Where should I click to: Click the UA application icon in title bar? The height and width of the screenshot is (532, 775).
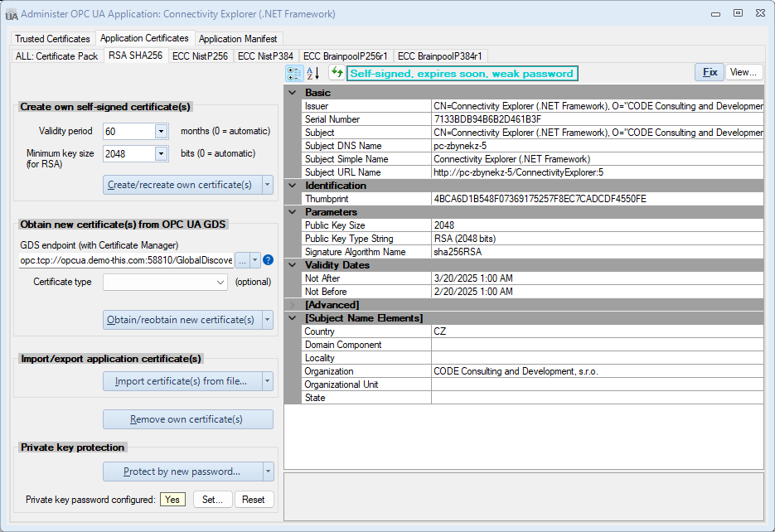click(11, 14)
